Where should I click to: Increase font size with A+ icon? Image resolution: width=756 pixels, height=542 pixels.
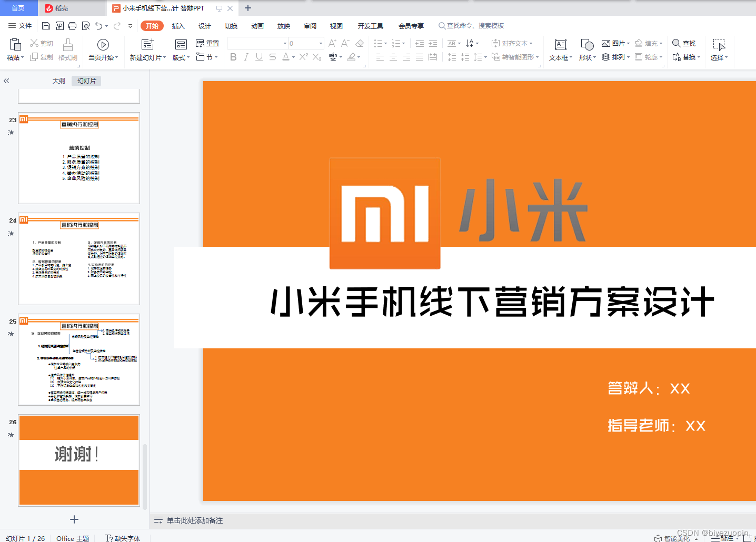coord(332,43)
